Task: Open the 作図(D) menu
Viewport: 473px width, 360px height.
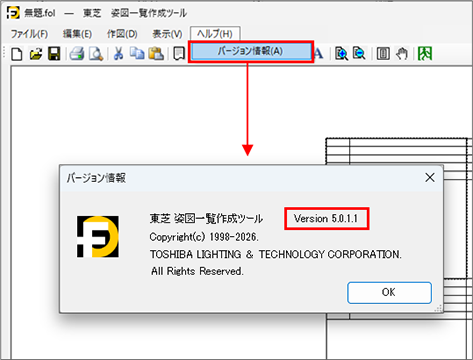Action: pyautogui.click(x=122, y=34)
